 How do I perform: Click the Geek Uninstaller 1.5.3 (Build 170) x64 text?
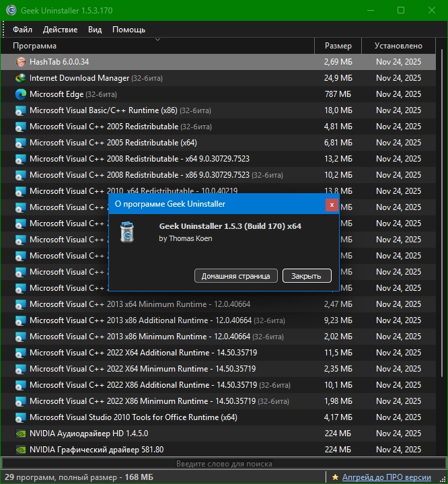(230, 226)
